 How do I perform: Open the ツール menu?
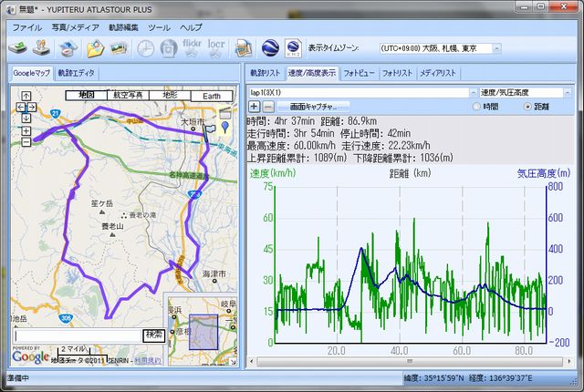[159, 27]
